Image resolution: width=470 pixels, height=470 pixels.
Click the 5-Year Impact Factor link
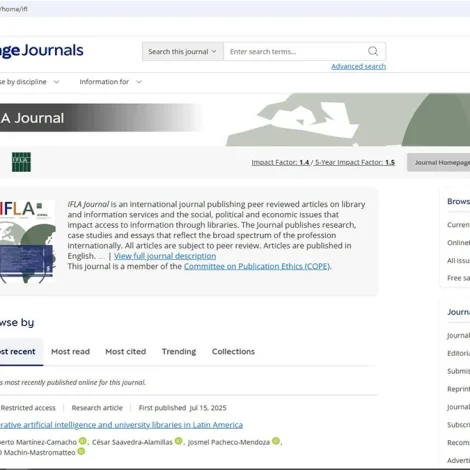tap(355, 162)
